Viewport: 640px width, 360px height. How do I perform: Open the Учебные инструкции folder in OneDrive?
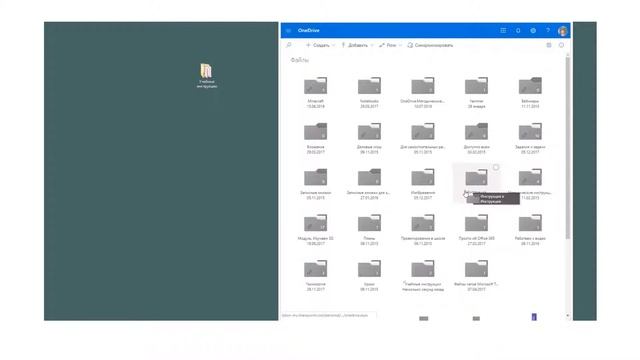pyautogui.click(x=423, y=269)
